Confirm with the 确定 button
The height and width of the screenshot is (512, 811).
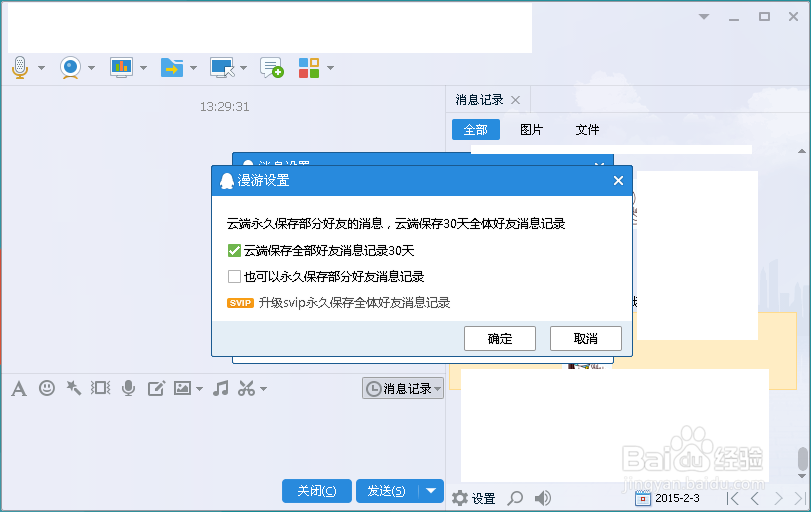coord(500,339)
